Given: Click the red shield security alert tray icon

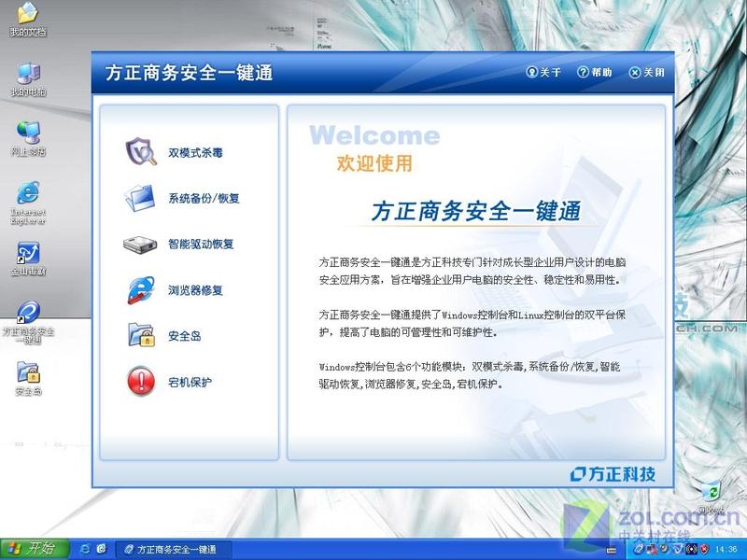Looking at the screenshot, I should pyautogui.click(x=704, y=550).
